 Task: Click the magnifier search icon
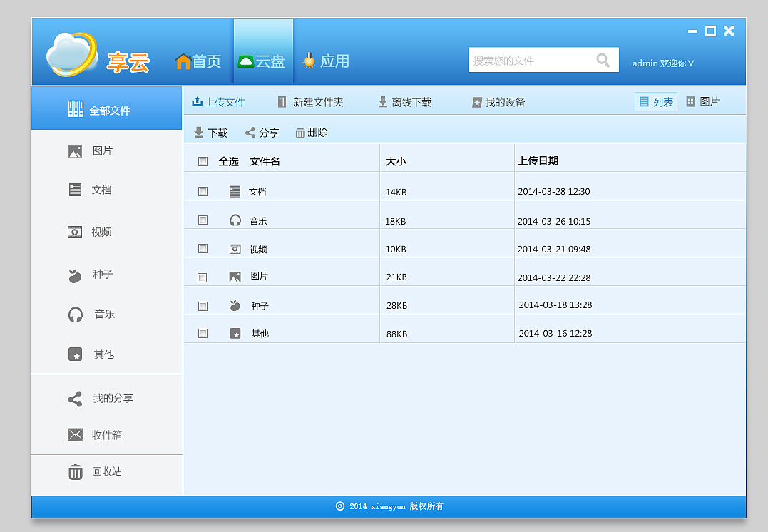(603, 60)
